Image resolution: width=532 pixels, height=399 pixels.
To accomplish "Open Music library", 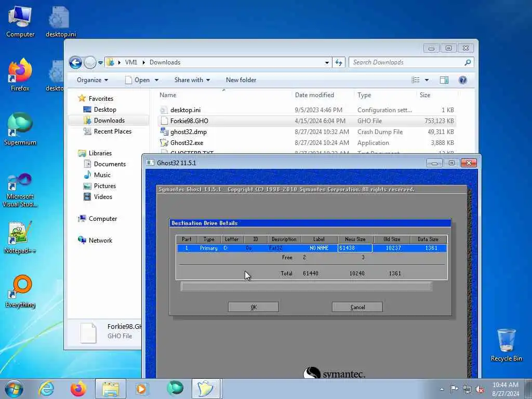I will (102, 175).
